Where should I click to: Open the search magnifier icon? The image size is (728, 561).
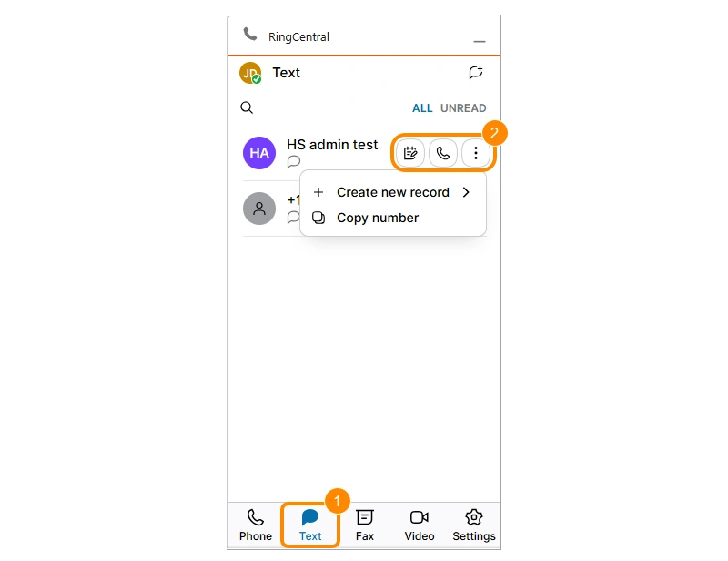(x=247, y=107)
